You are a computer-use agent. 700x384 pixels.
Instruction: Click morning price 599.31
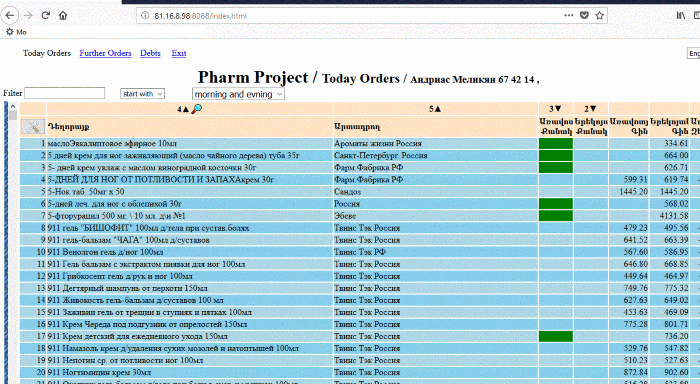coord(636,179)
